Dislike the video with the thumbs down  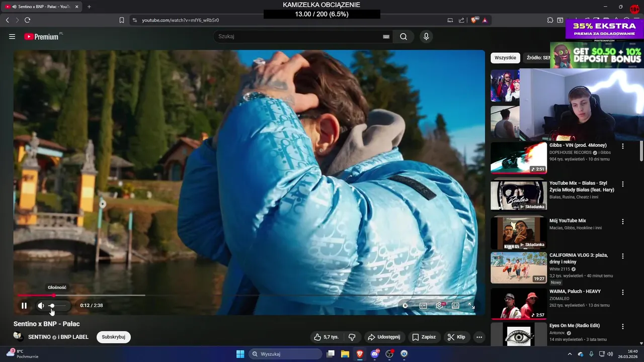352,337
